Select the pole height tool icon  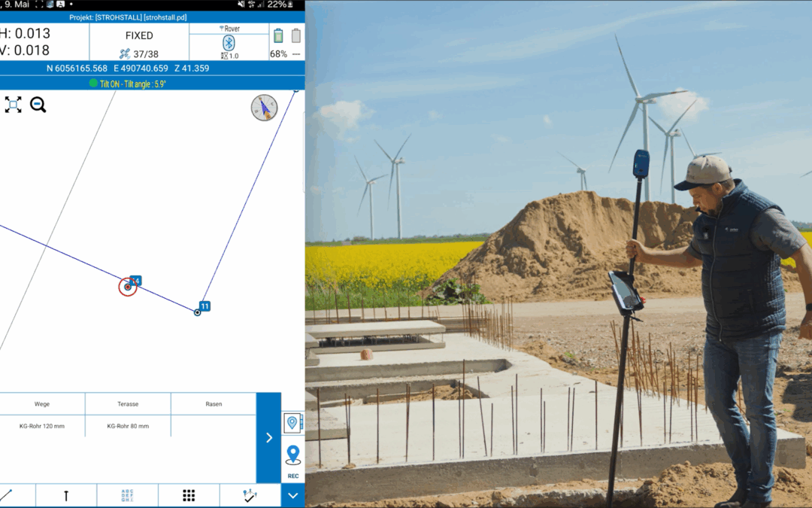66,495
